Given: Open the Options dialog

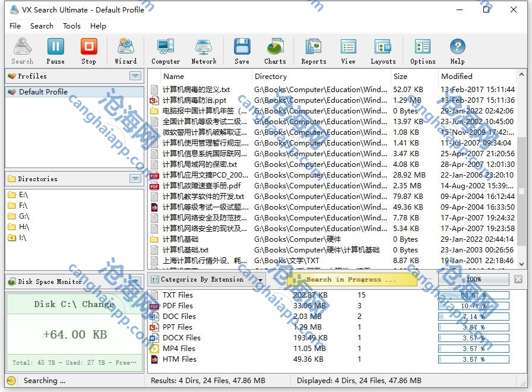Looking at the screenshot, I should (x=423, y=50).
